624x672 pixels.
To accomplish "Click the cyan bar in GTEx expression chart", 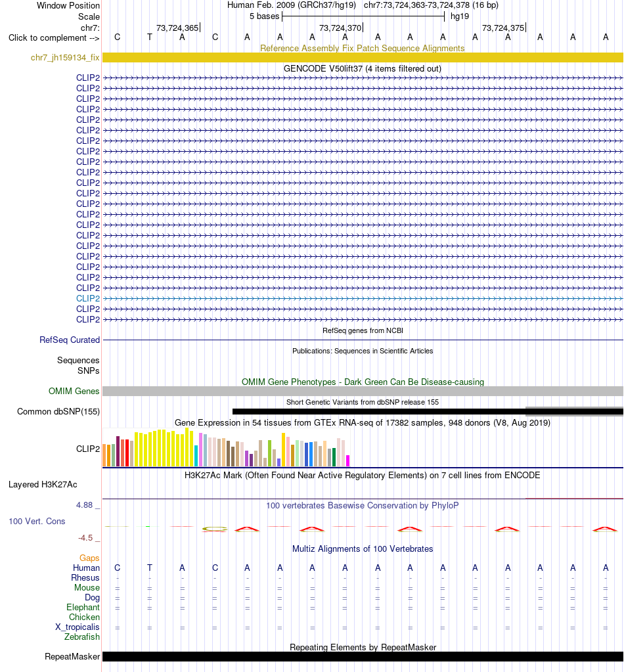I will tap(196, 456).
